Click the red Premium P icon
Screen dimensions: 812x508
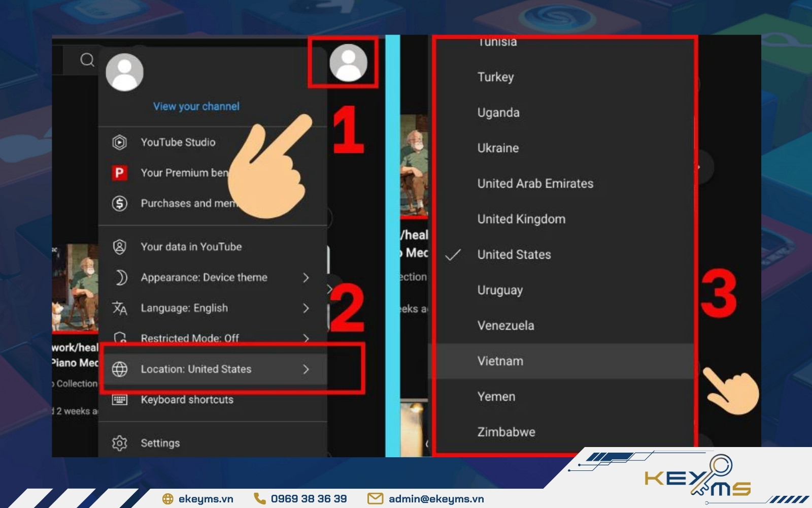(119, 173)
